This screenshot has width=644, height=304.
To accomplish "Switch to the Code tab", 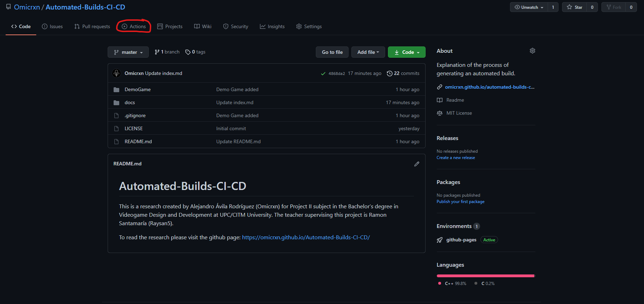I will pyautogui.click(x=21, y=26).
